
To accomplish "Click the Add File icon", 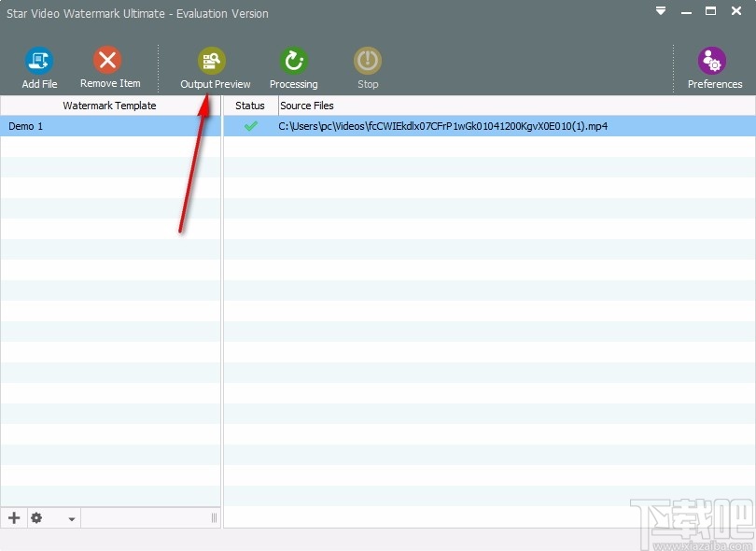I will pos(39,61).
